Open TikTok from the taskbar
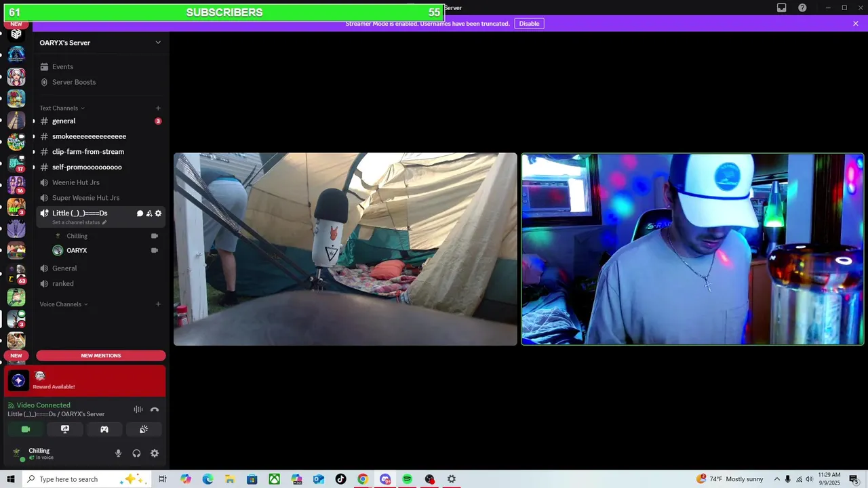 point(340,479)
